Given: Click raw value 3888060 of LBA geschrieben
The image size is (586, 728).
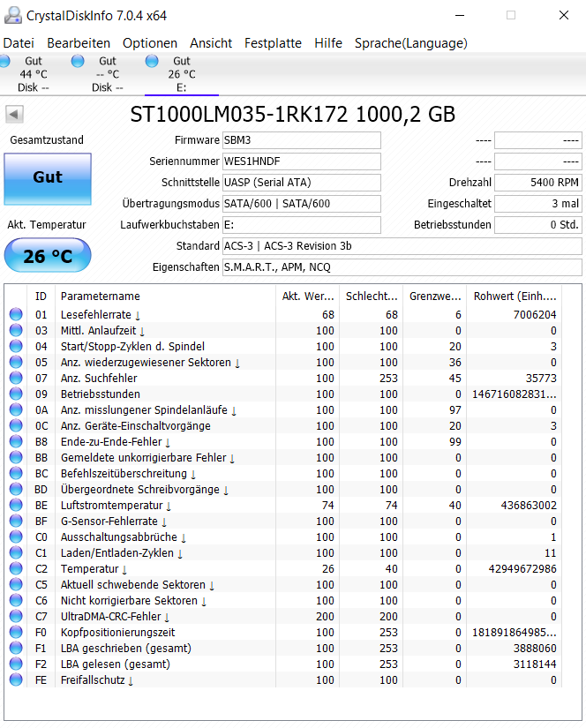Looking at the screenshot, I should [x=535, y=649].
